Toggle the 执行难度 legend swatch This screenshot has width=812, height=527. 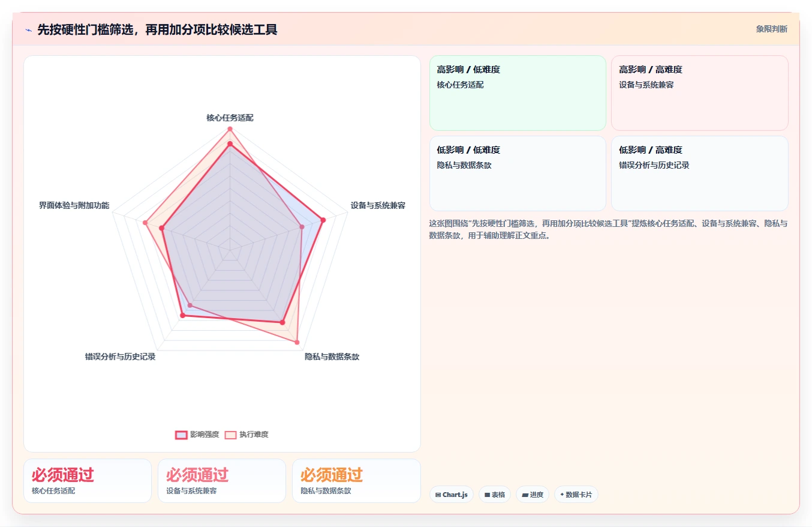coord(230,435)
